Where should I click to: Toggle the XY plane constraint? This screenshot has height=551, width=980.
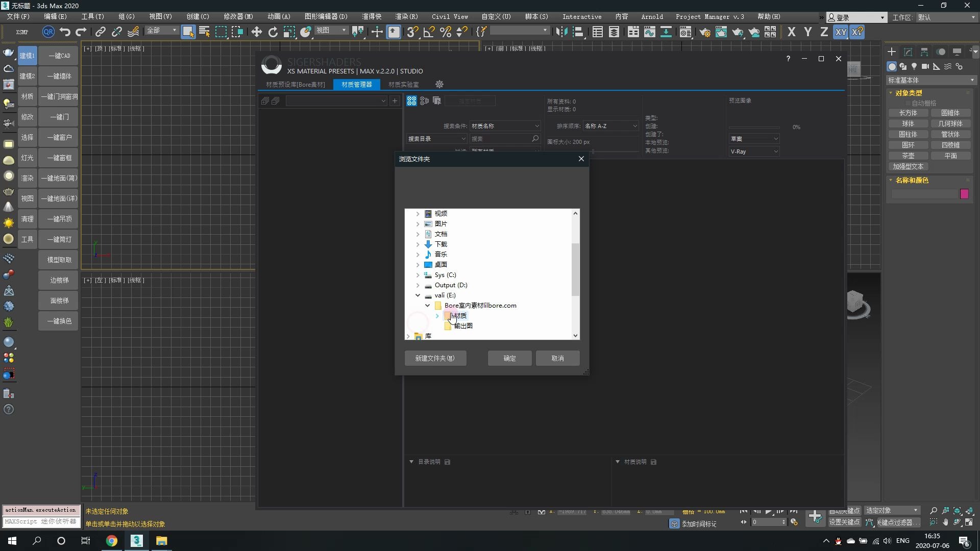coord(841,32)
